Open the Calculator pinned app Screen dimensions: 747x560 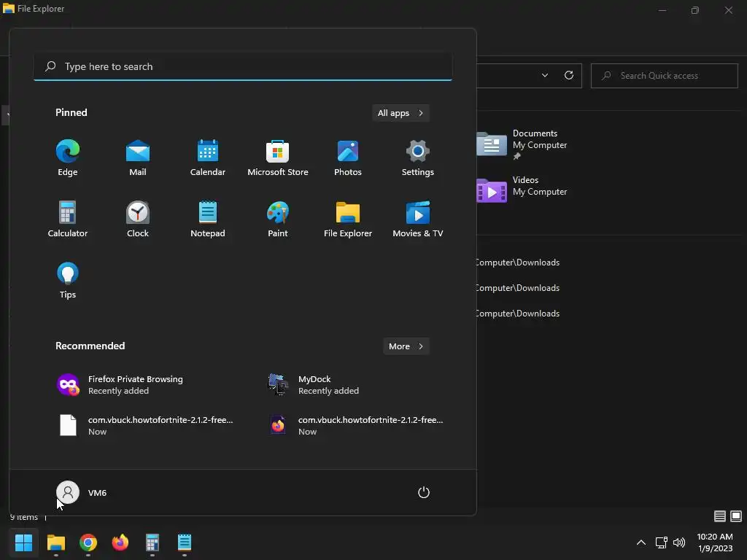coord(68,219)
